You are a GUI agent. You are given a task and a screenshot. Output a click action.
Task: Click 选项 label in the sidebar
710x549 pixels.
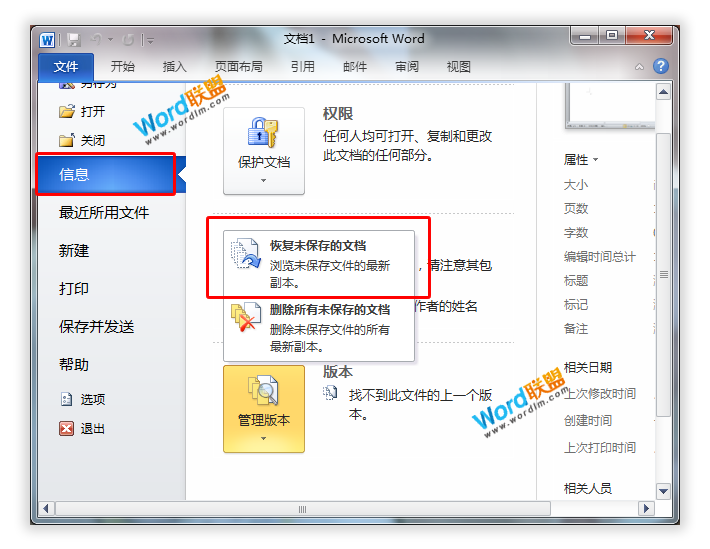coord(93,399)
